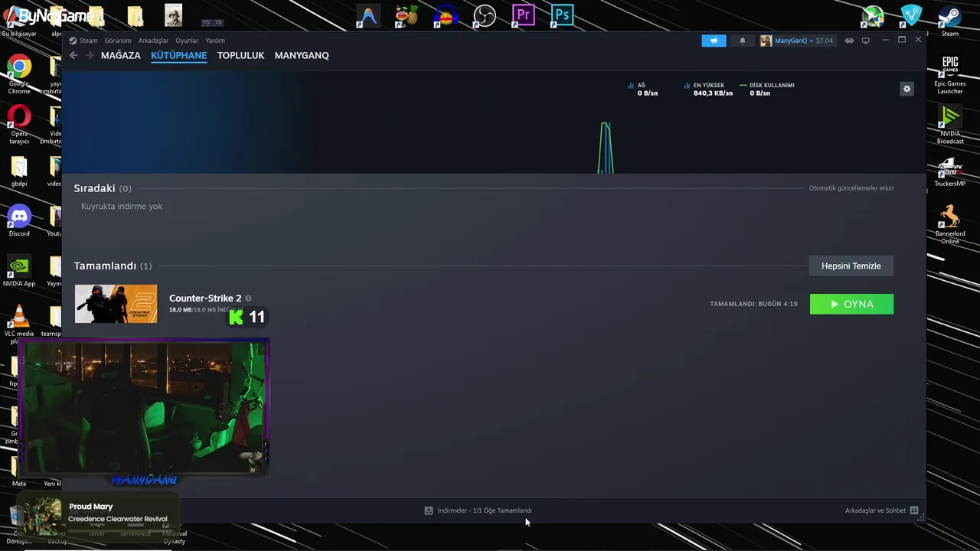This screenshot has height=551, width=980.
Task: Click the wallet balance 57.04
Action: tap(825, 41)
